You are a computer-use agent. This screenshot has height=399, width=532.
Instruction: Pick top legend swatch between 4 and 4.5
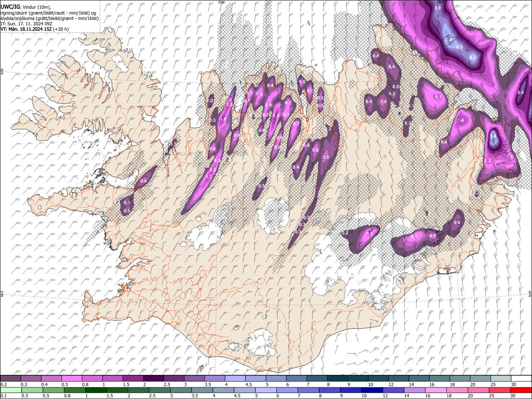point(235,379)
